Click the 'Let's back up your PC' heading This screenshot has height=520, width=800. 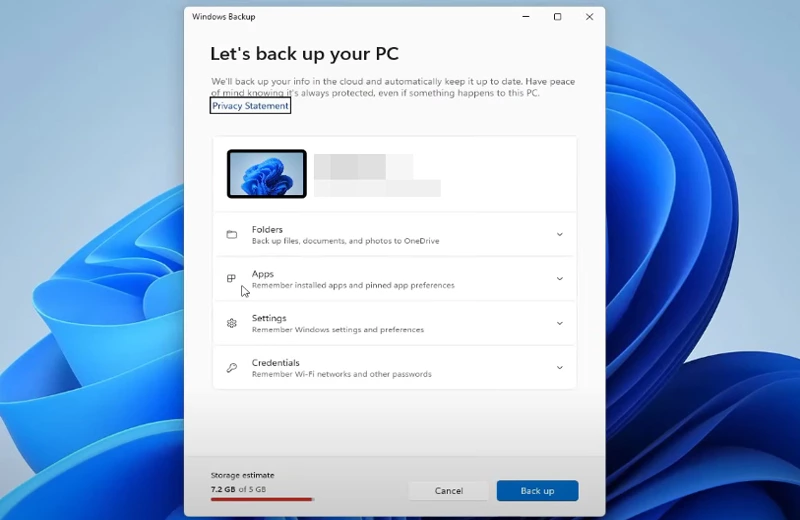304,54
